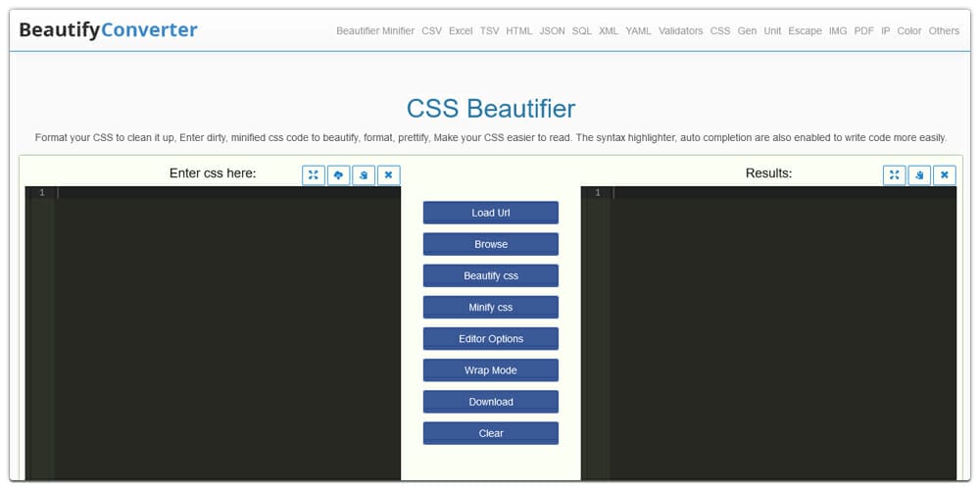Run the Minify css button
Image resolution: width=980 pixels, height=490 pixels.
coord(491,307)
